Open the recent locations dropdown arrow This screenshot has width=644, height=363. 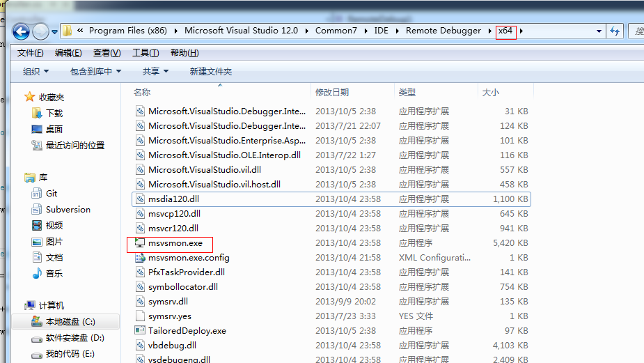point(54,31)
